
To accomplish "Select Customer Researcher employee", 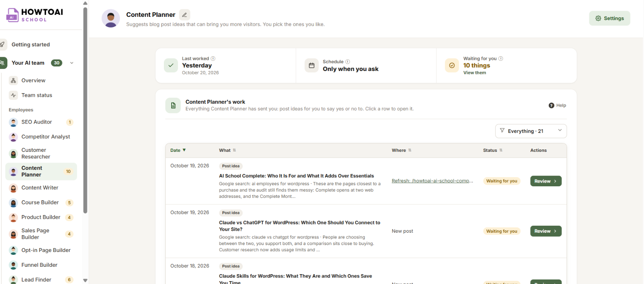I will point(41,153).
